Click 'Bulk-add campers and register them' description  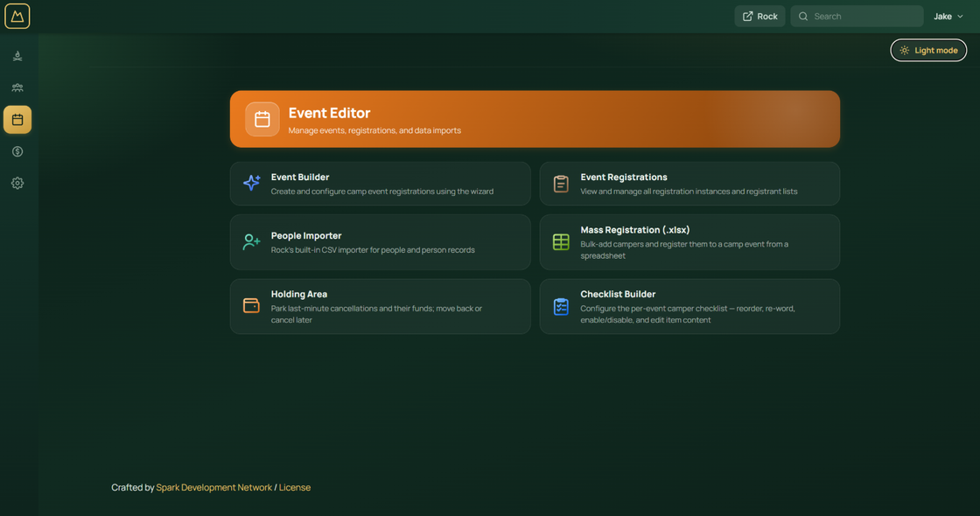tap(684, 249)
